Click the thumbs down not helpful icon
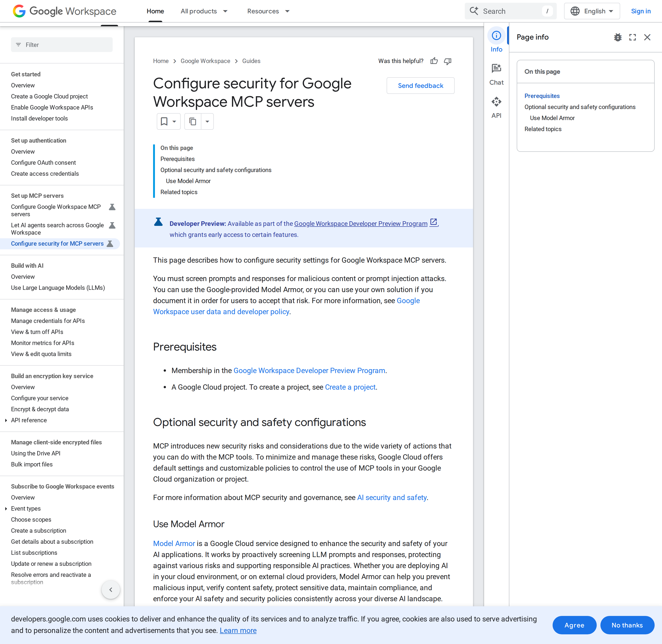The width and height of the screenshot is (662, 644). coord(448,61)
